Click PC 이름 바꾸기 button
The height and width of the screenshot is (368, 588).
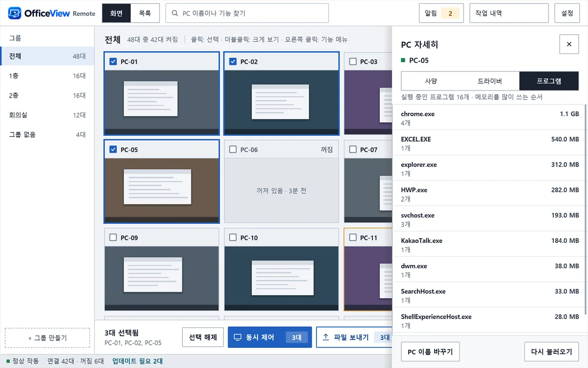pos(430,352)
